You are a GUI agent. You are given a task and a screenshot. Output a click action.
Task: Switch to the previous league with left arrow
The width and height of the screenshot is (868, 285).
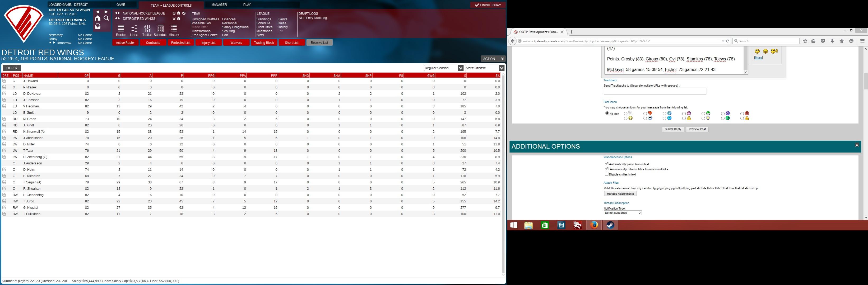tap(116, 13)
